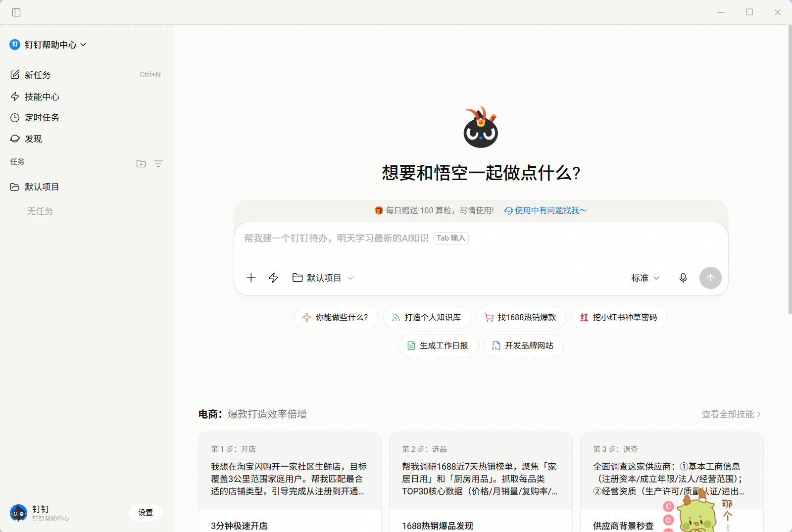Image resolution: width=792 pixels, height=532 pixels.
Task: Send the prompt with the up-arrow button
Action: tap(710, 278)
